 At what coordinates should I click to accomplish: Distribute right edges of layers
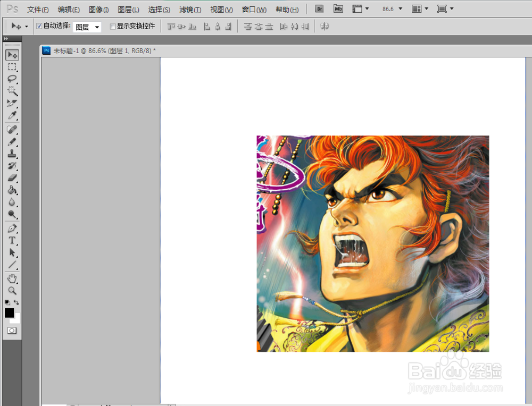coord(305,27)
